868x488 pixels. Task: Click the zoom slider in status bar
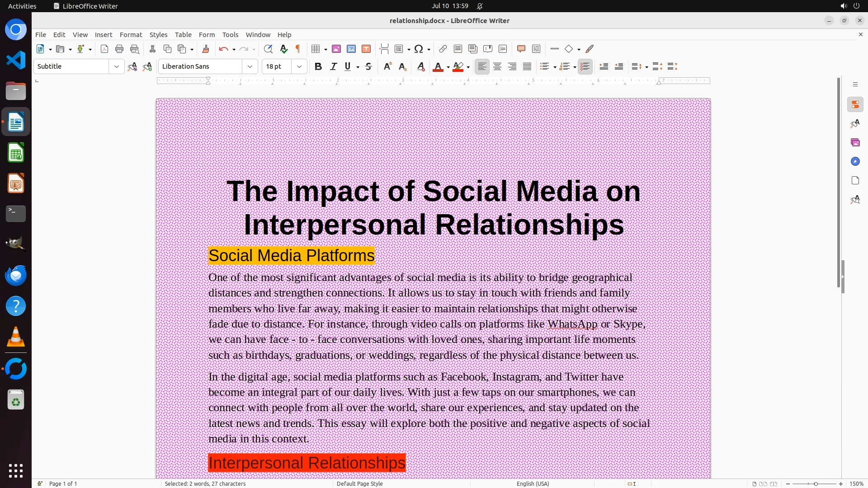coord(816,483)
